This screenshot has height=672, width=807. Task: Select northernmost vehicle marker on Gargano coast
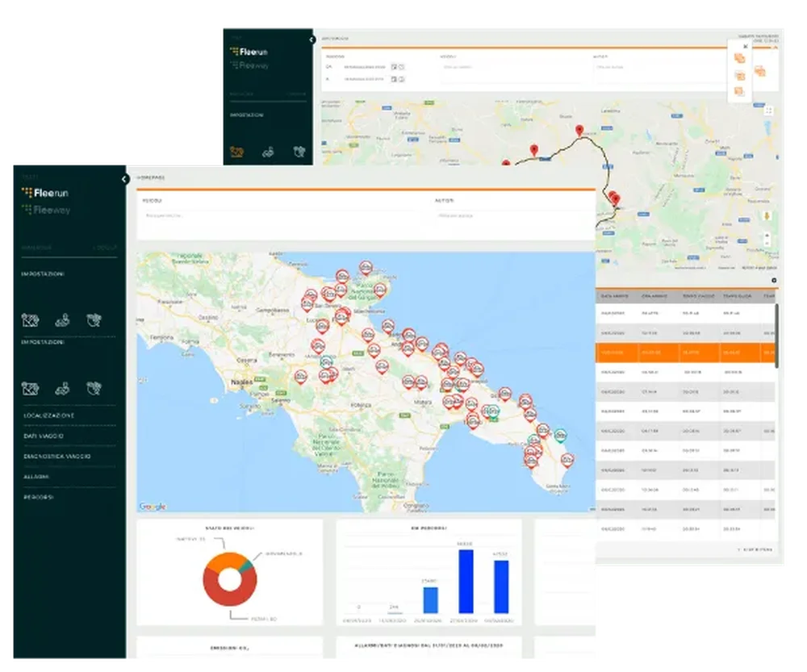pyautogui.click(x=366, y=268)
